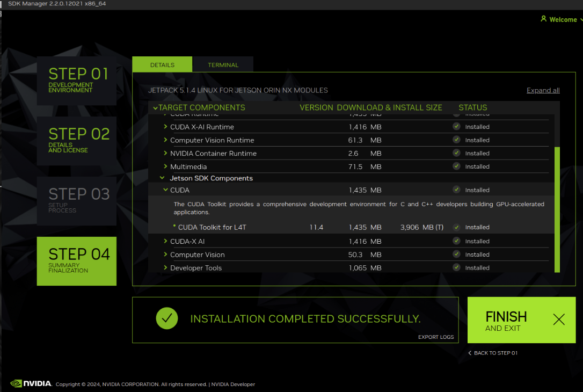
Task: Click the components list scrollbar thumb
Action: click(557, 210)
